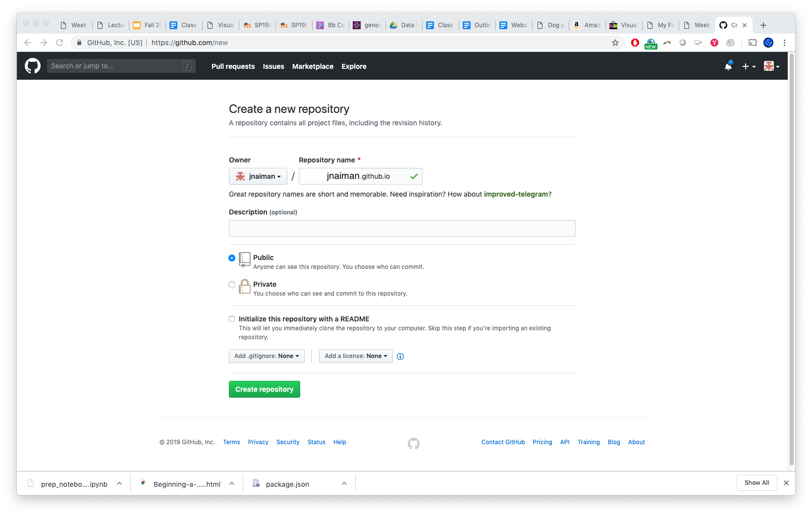Click the Repository name input field

(360, 176)
